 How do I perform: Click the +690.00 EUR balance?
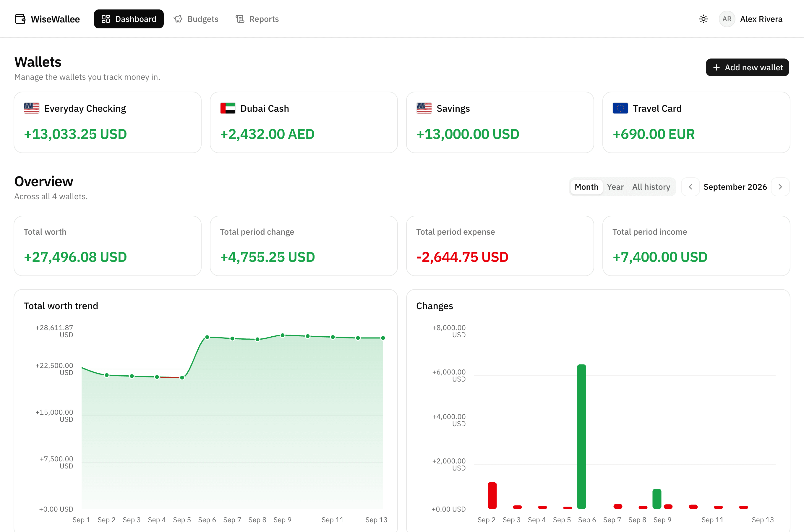click(654, 134)
